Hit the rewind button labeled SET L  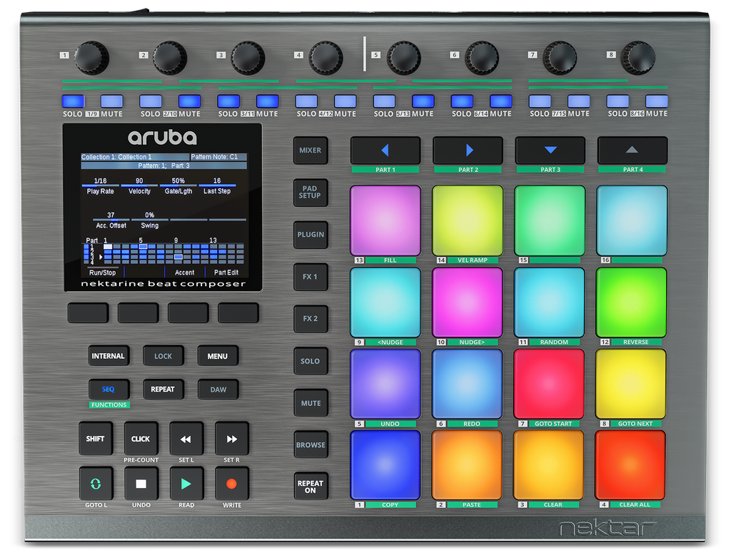[186, 439]
